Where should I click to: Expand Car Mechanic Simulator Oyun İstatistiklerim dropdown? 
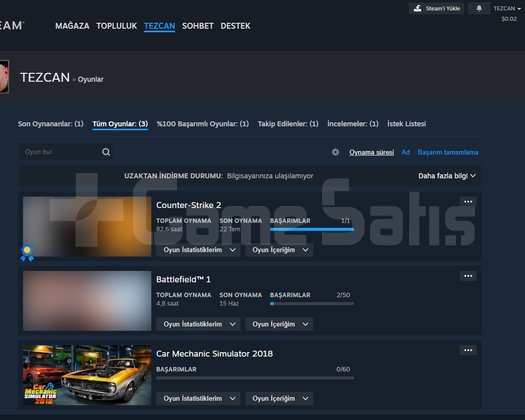(199, 399)
